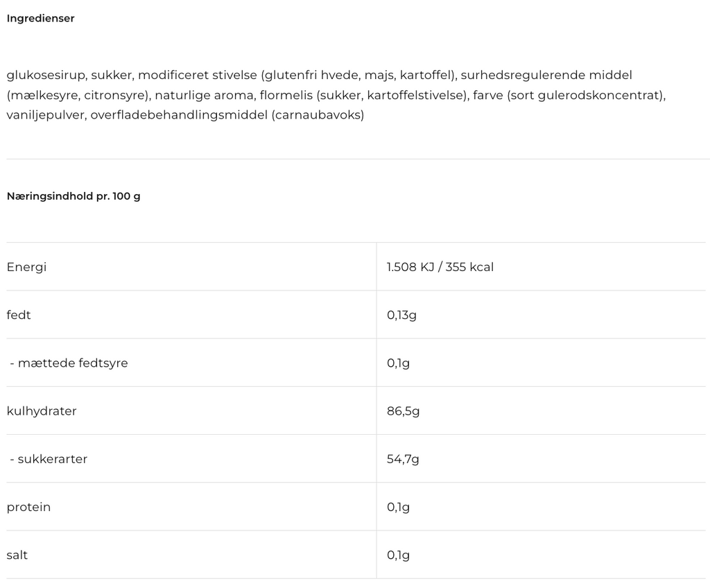Click the 0,1g value in the protein row

click(398, 507)
